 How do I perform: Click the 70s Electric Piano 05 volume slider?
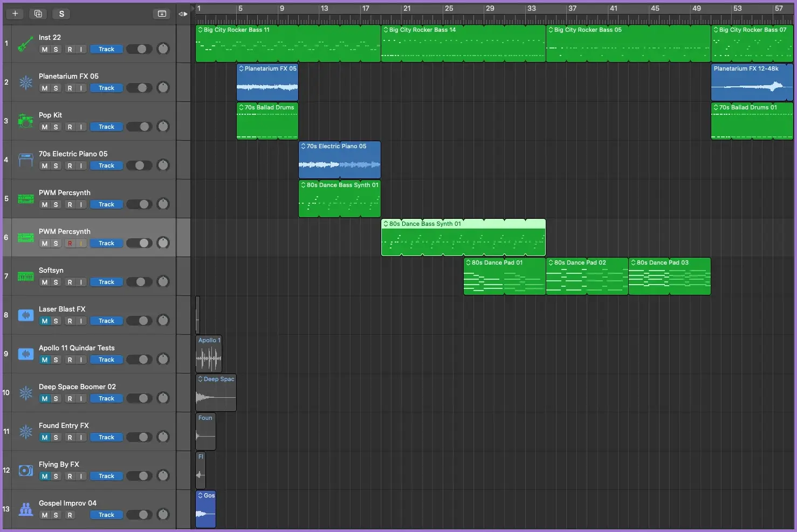[140, 166]
